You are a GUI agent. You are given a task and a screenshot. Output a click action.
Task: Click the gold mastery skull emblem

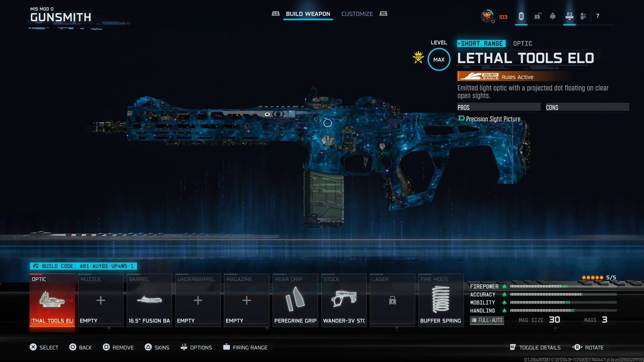[x=418, y=57]
